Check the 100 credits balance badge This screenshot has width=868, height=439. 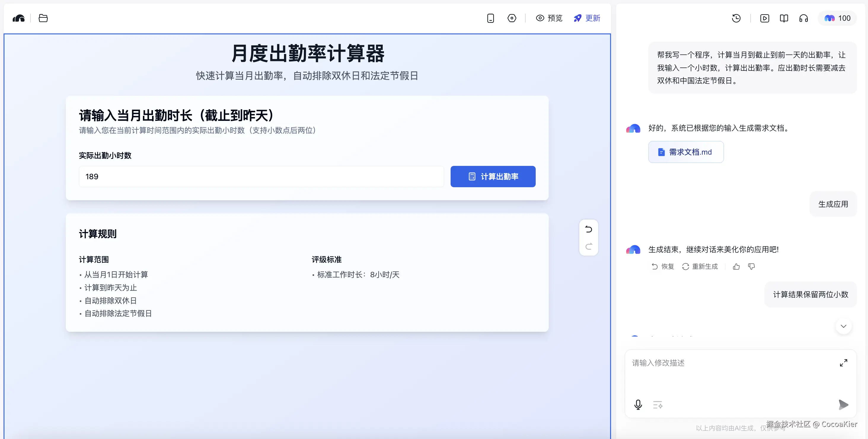click(838, 18)
